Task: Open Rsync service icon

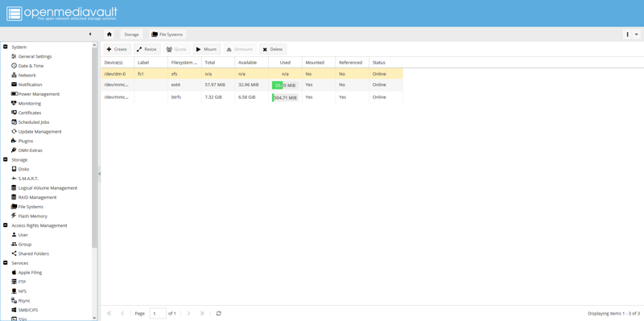Action: 14,300
